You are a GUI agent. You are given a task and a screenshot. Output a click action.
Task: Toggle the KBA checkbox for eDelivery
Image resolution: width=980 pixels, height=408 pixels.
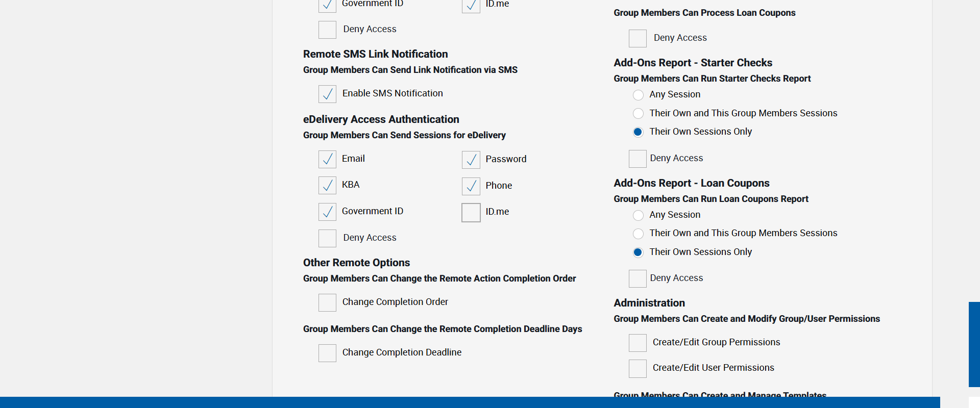tap(327, 185)
